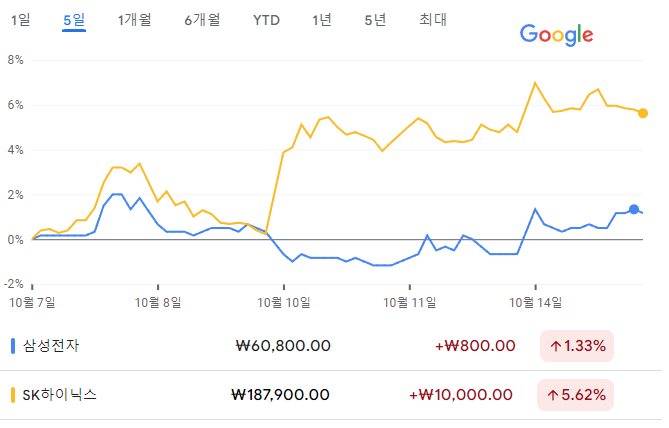Click the ₩60,800.00 price value
The height and width of the screenshot is (428, 669).
(283, 346)
